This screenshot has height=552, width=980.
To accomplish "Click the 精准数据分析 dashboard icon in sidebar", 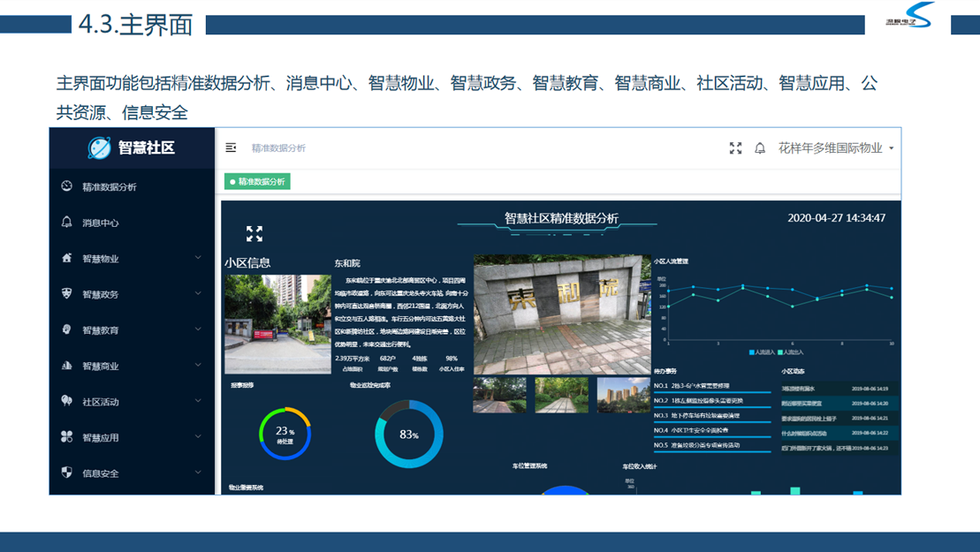I will [66, 186].
